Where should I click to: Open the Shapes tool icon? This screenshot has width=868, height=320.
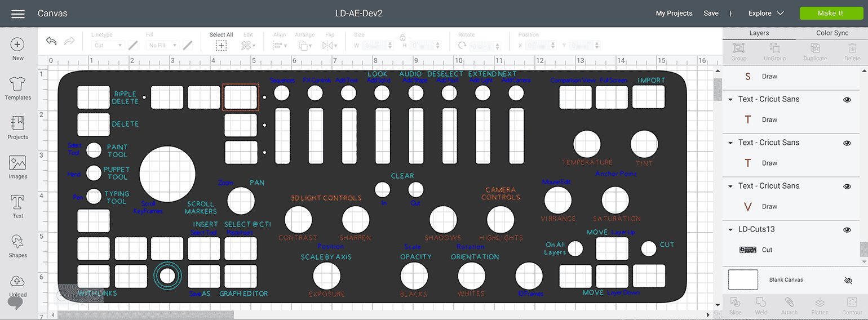coord(18,242)
